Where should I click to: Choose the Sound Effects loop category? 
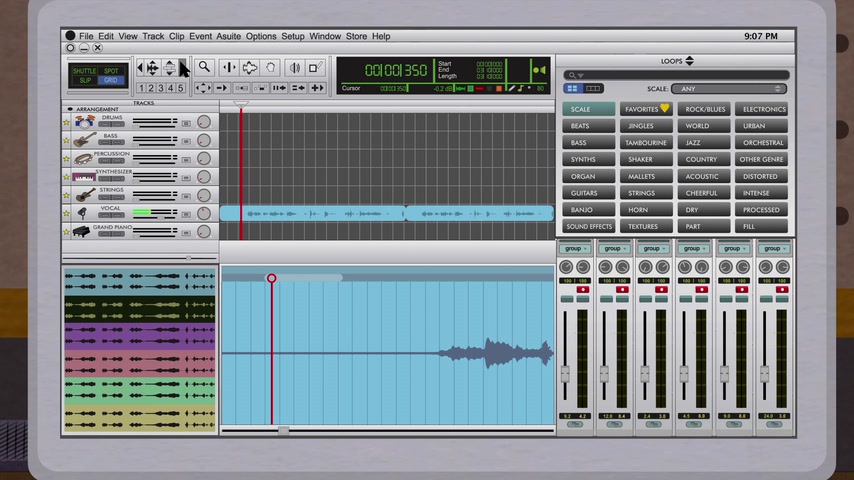click(589, 226)
